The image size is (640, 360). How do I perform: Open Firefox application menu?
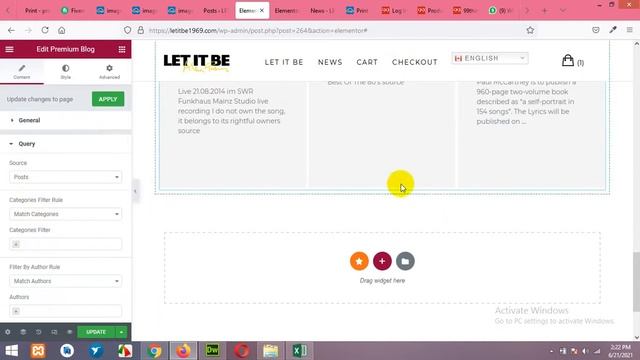630,30
